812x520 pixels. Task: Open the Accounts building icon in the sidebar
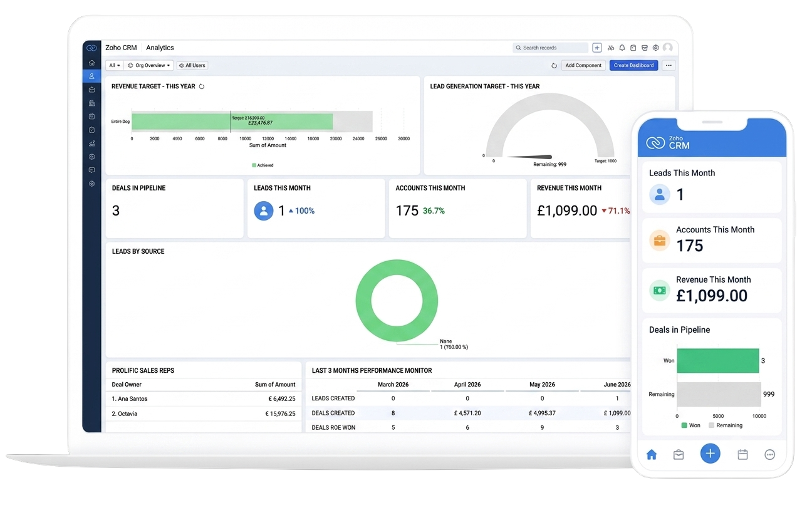point(91,103)
